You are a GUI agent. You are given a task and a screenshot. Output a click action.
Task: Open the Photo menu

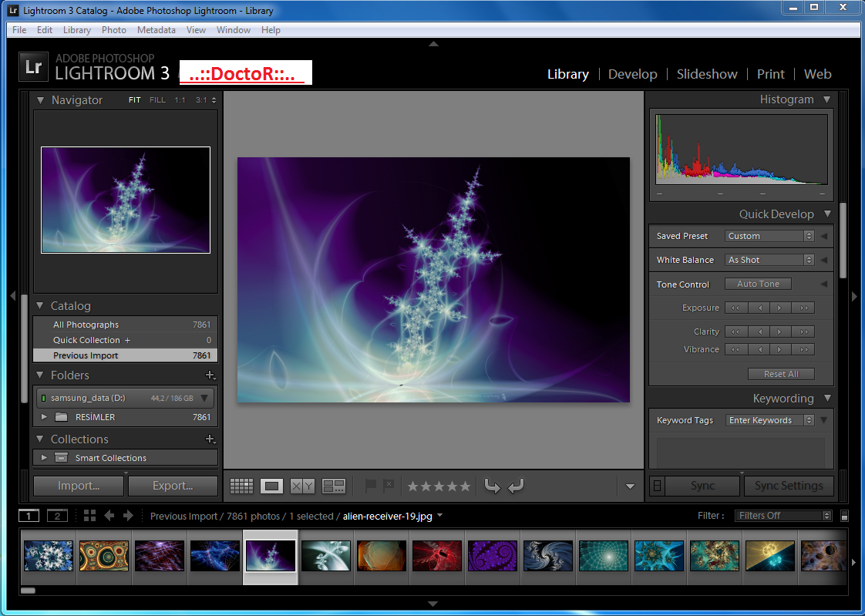pyautogui.click(x=113, y=30)
